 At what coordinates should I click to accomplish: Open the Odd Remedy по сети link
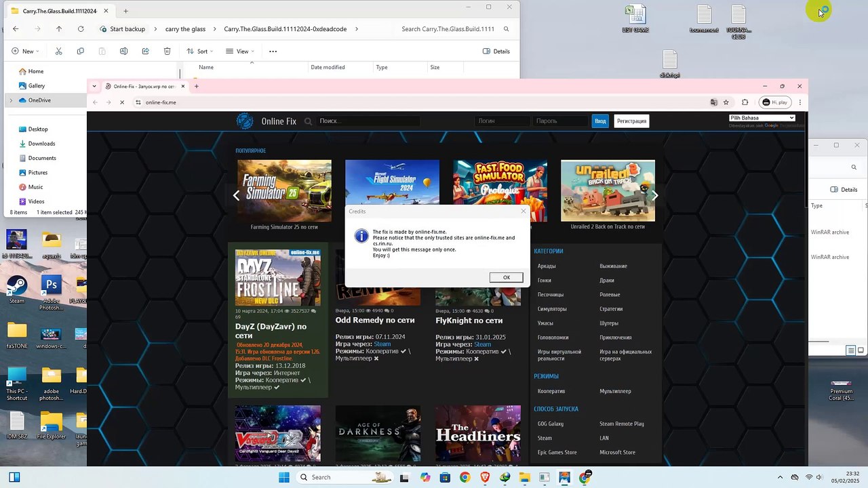(x=375, y=321)
